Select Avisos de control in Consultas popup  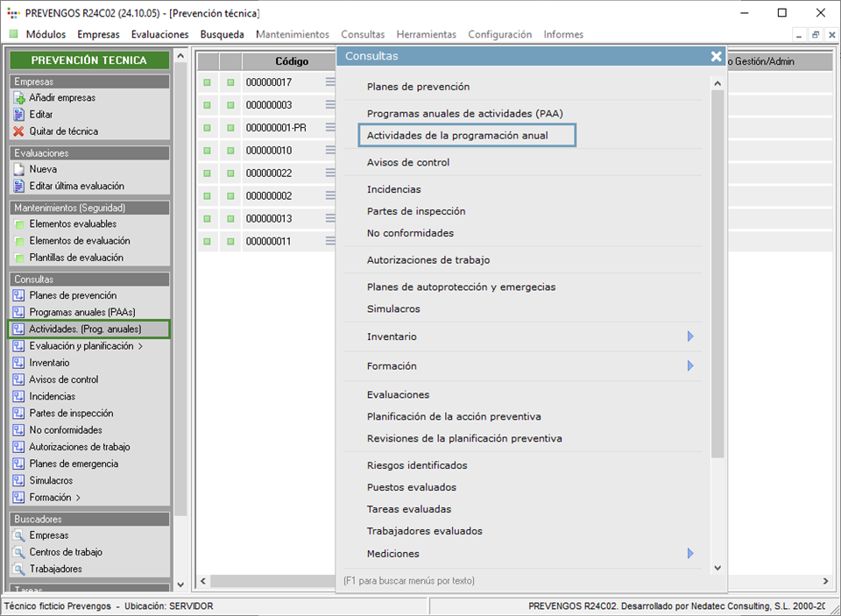click(x=408, y=162)
